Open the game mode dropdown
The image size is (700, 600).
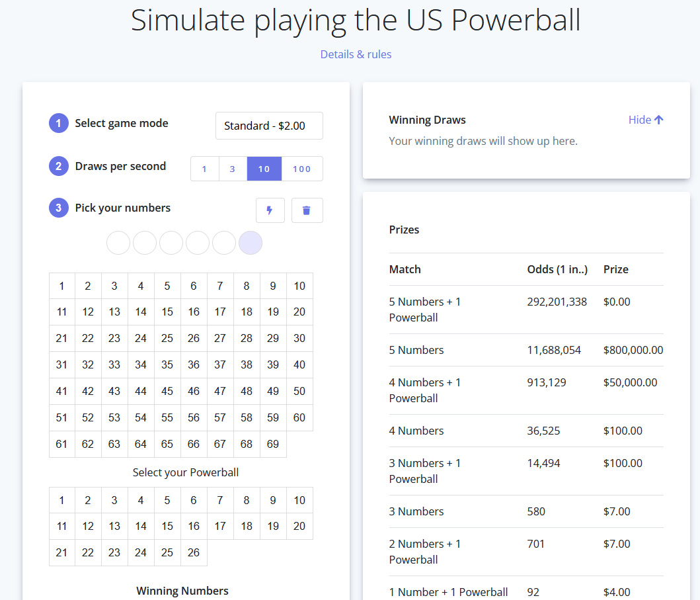point(269,126)
